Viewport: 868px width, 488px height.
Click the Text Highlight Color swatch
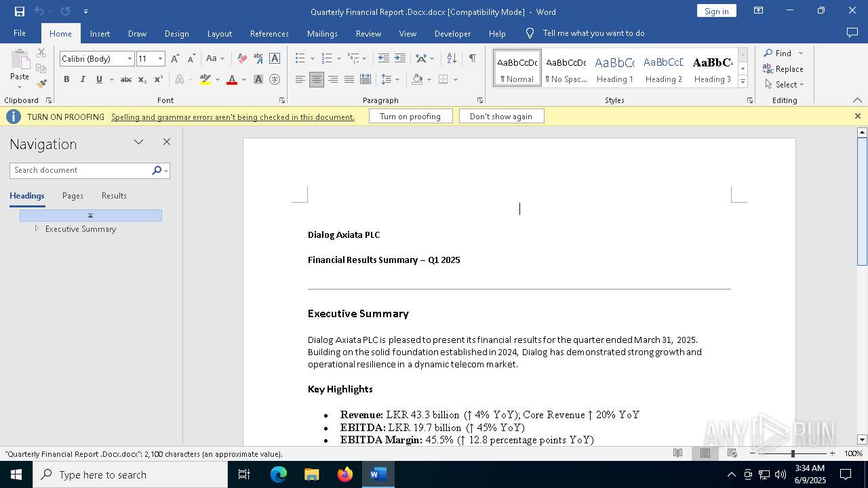point(205,79)
